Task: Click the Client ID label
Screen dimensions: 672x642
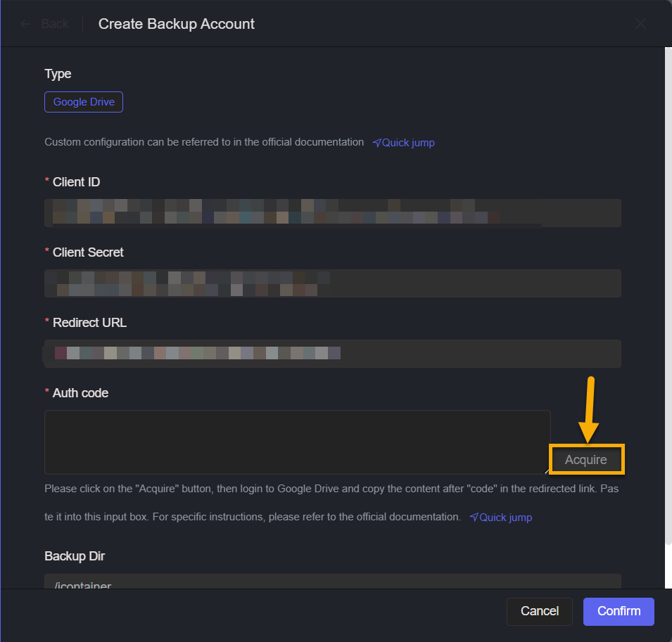Action: pyautogui.click(x=76, y=182)
